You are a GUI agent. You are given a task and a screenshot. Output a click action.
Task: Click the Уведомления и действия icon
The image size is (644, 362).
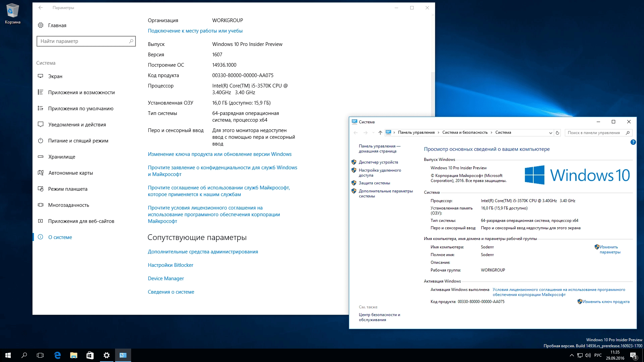41,124
